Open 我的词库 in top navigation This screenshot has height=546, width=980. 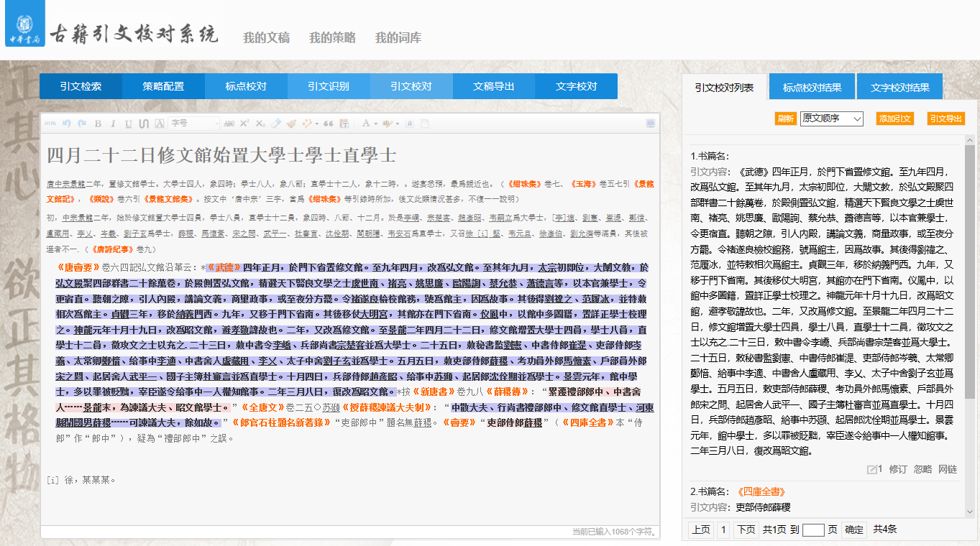pyautogui.click(x=398, y=38)
